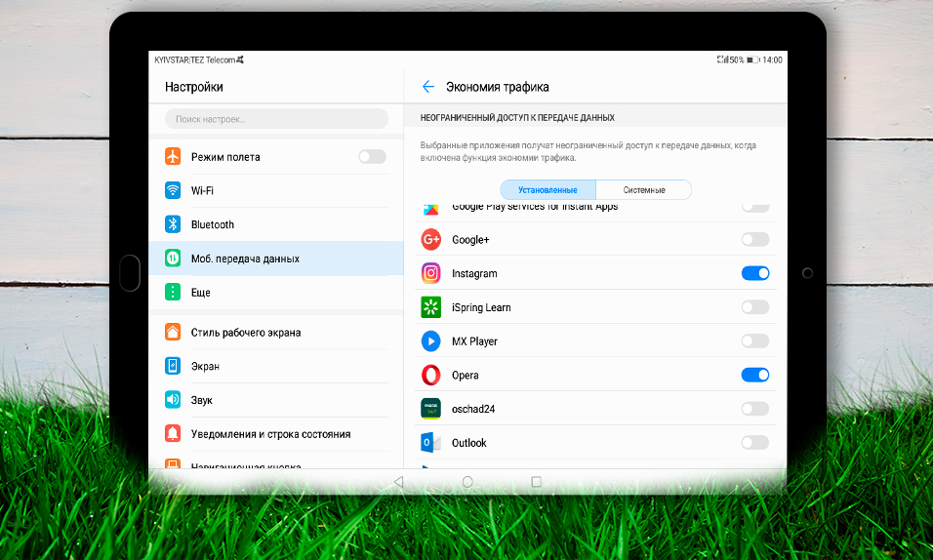Tap the MX Player app name
Image resolution: width=933 pixels, height=560 pixels.
[474, 341]
